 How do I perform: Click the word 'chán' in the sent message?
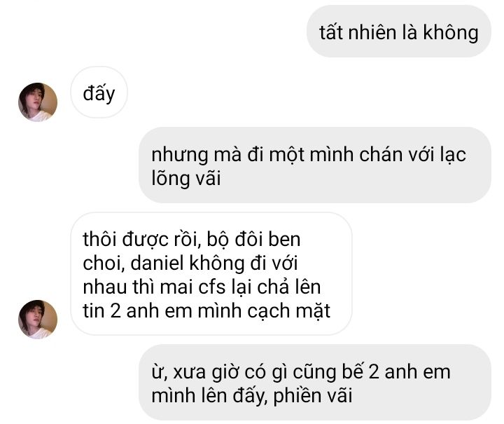[x=381, y=154]
